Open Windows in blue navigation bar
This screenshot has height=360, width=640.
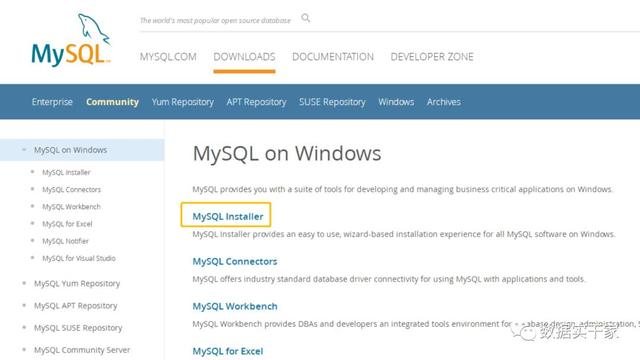[x=396, y=102]
